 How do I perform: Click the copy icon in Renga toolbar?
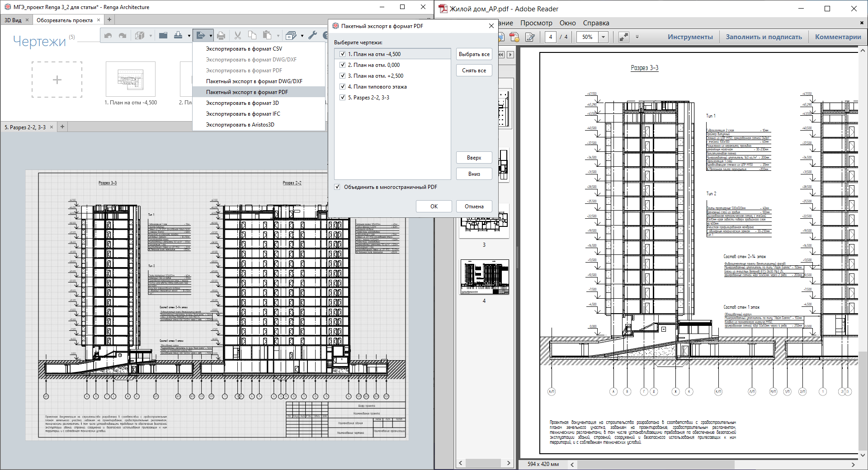pyautogui.click(x=252, y=36)
